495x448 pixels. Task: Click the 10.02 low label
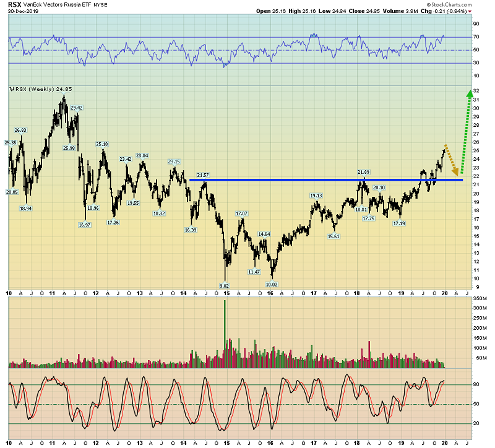click(x=272, y=285)
